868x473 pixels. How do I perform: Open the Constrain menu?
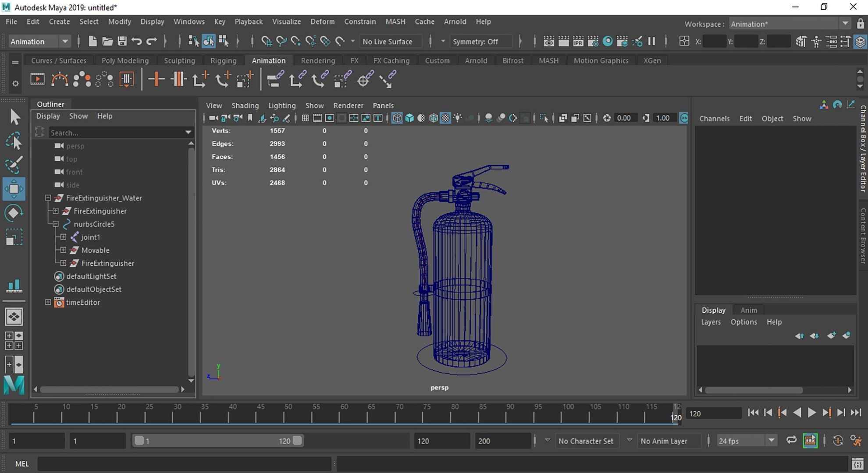pyautogui.click(x=360, y=21)
